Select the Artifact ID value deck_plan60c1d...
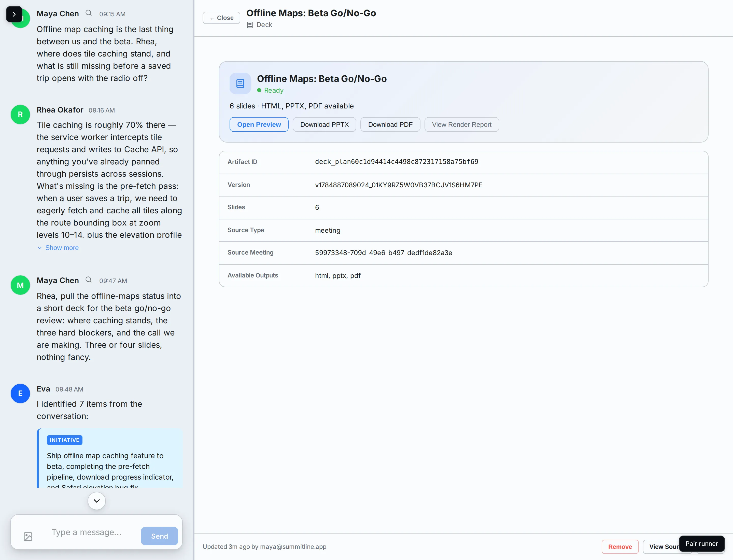733x560 pixels. tap(397, 162)
